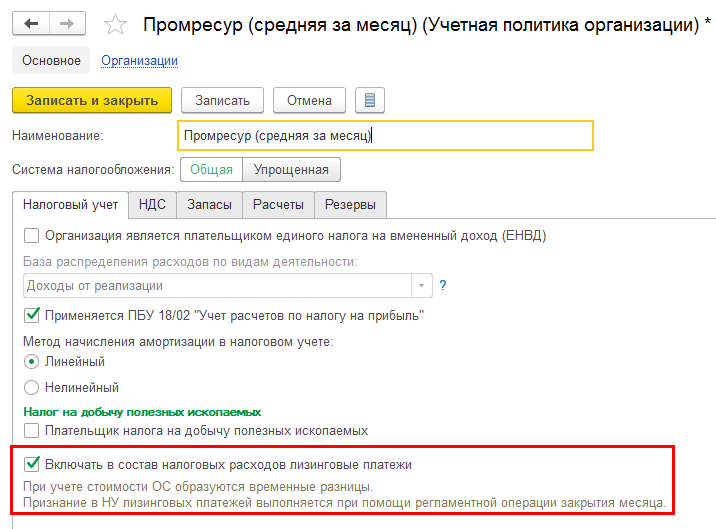Focus the Наименование input field
The height and width of the screenshot is (529, 716).
point(385,136)
